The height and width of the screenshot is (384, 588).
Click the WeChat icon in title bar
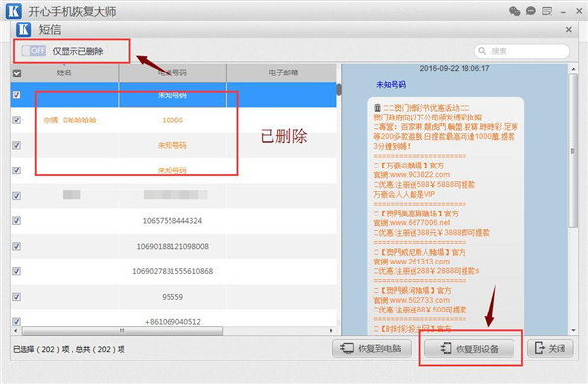pyautogui.click(x=514, y=11)
